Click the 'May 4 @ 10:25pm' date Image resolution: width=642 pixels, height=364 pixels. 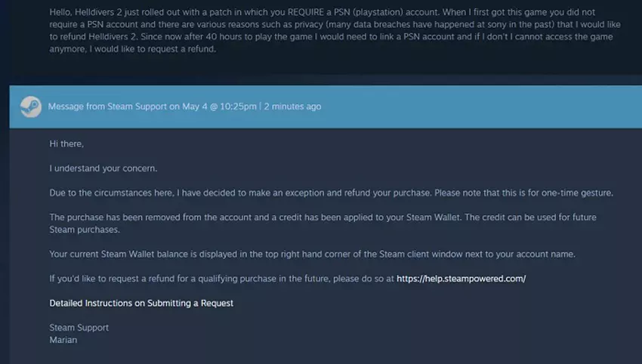click(218, 106)
